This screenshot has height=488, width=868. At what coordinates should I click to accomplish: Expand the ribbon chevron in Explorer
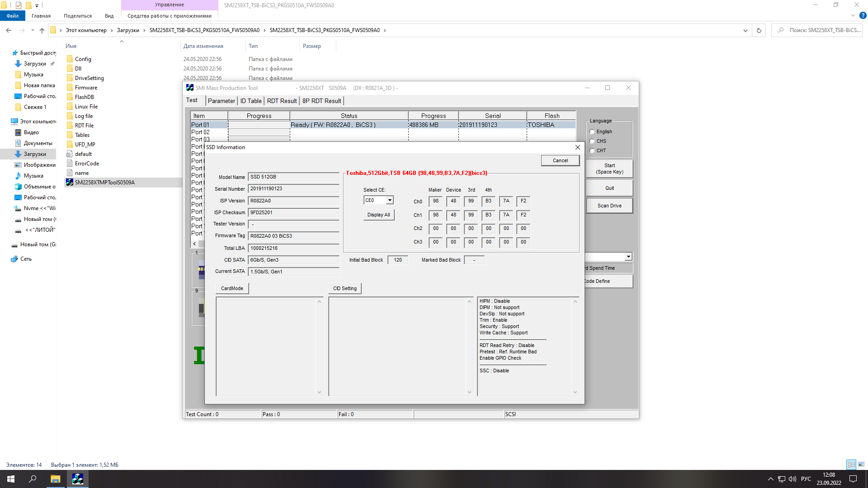click(x=853, y=15)
